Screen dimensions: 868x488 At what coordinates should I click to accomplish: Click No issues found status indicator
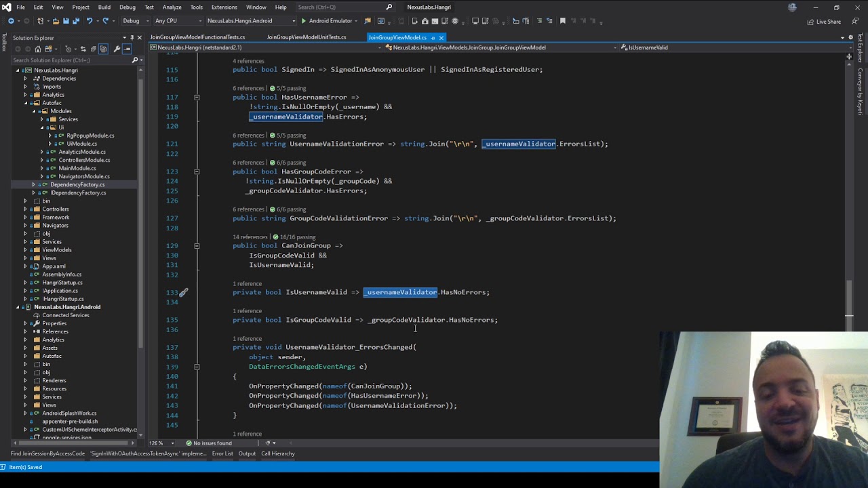(208, 443)
